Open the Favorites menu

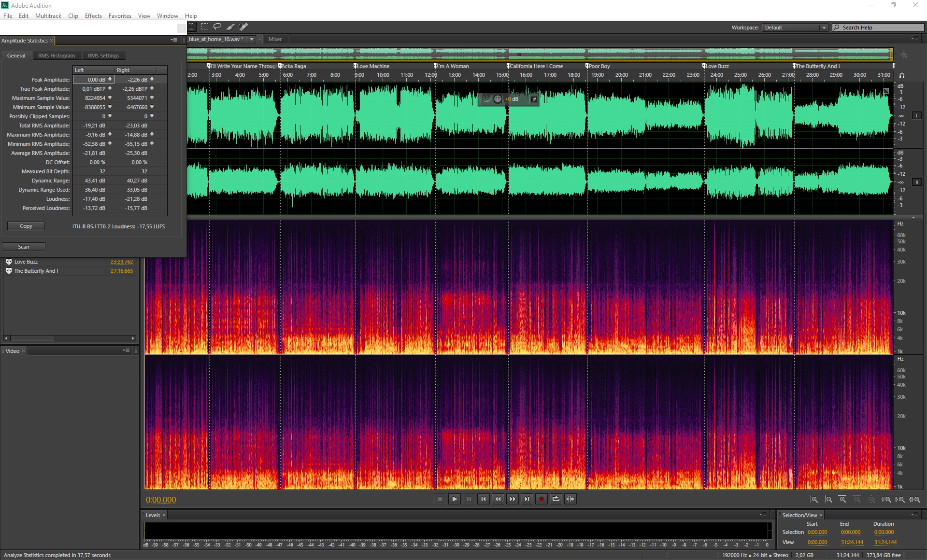click(120, 16)
